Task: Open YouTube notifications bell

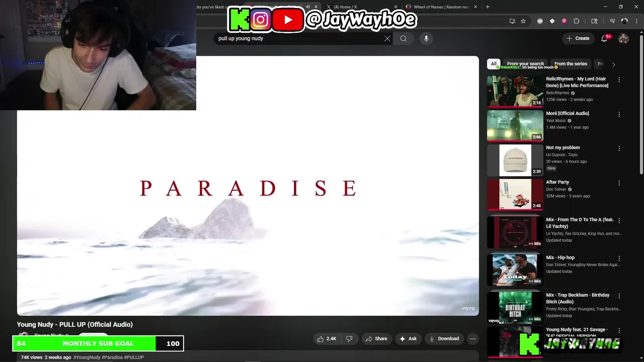Action: click(605, 38)
